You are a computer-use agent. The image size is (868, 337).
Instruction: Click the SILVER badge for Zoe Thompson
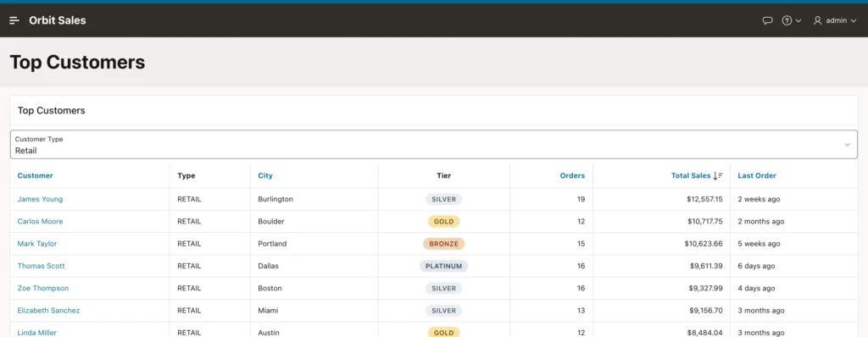click(x=444, y=288)
